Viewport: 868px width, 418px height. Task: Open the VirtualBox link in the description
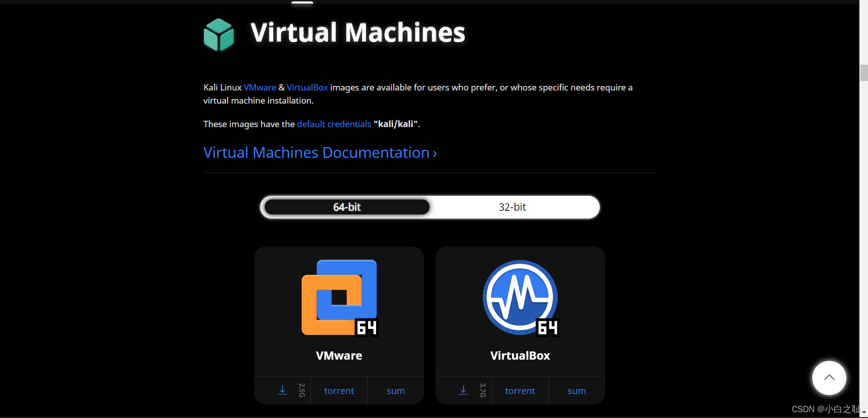pyautogui.click(x=307, y=87)
